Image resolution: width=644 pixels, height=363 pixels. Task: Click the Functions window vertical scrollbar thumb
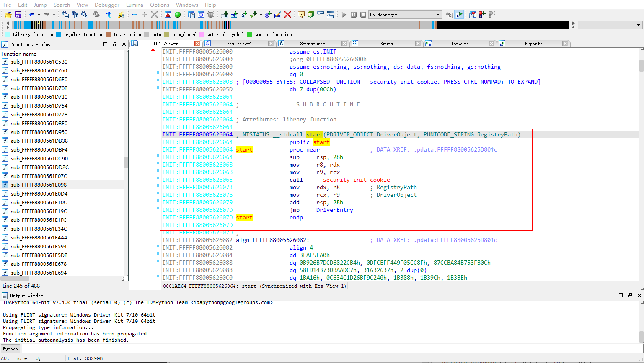click(126, 162)
